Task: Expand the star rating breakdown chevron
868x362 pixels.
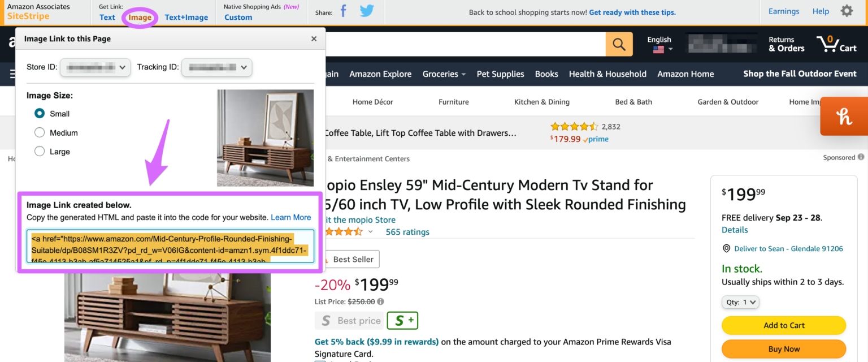Action: click(371, 231)
